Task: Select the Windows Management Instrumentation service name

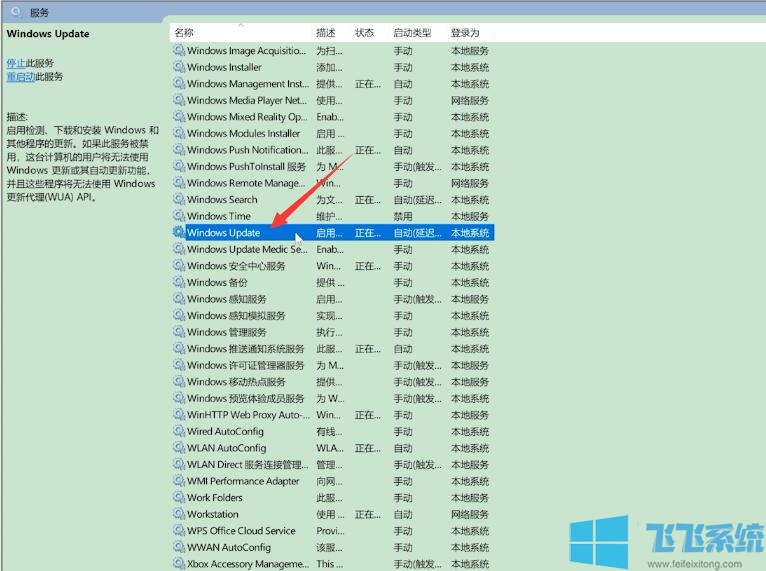Action: click(x=248, y=84)
